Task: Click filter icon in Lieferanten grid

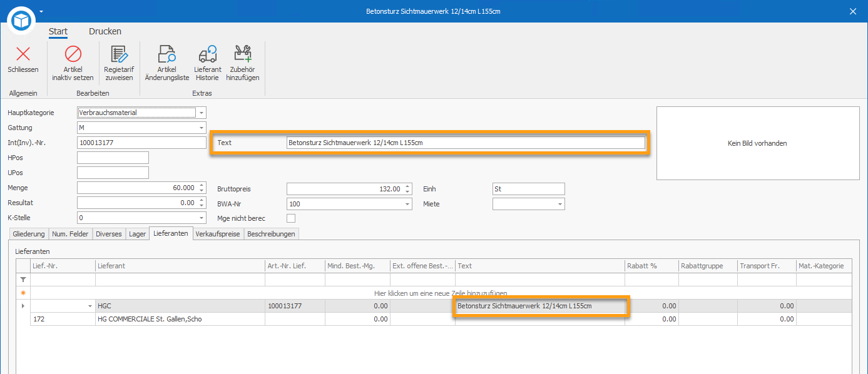Action: click(23, 280)
